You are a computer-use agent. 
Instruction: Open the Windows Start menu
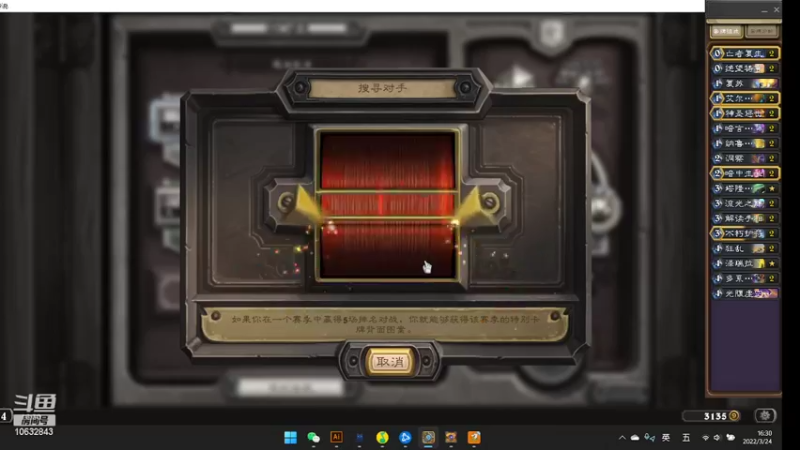[290, 437]
